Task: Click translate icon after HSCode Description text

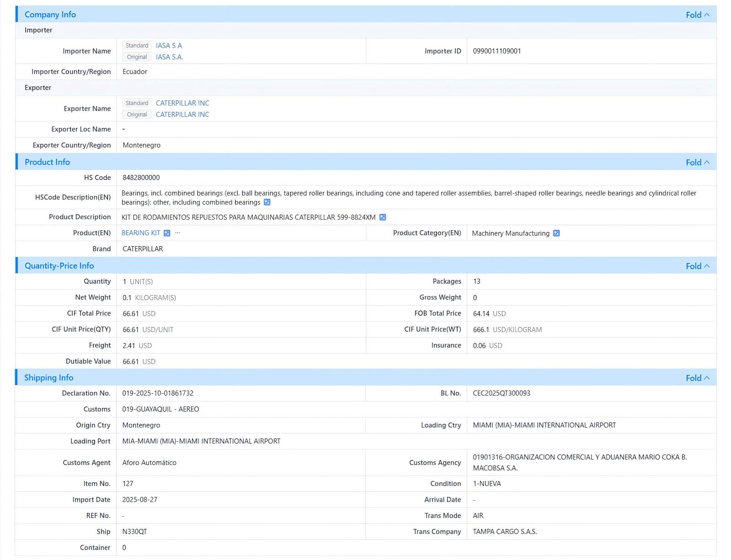Action: (267, 202)
